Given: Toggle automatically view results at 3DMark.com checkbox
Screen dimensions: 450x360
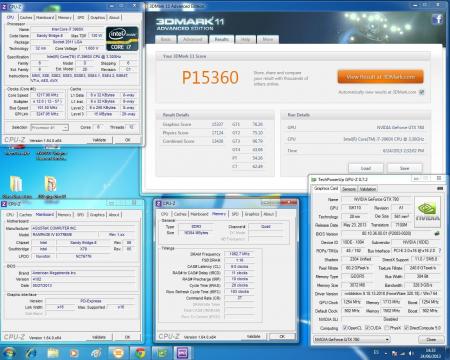Looking at the screenshot, I should point(421,92).
